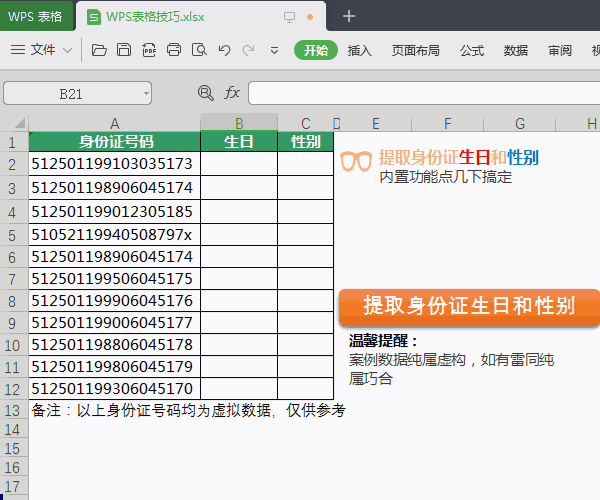Screen dimensions: 600x500
Task: Click the 生日 header cell
Action: click(x=239, y=142)
